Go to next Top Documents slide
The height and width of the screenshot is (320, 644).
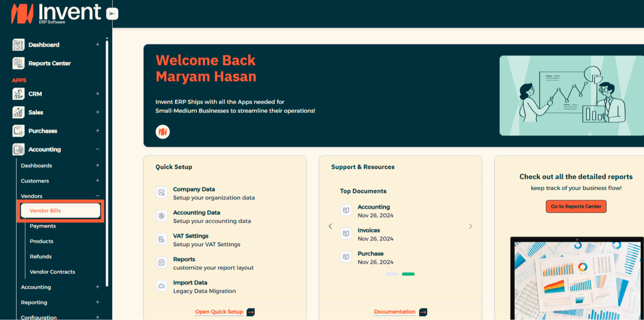coord(470,226)
